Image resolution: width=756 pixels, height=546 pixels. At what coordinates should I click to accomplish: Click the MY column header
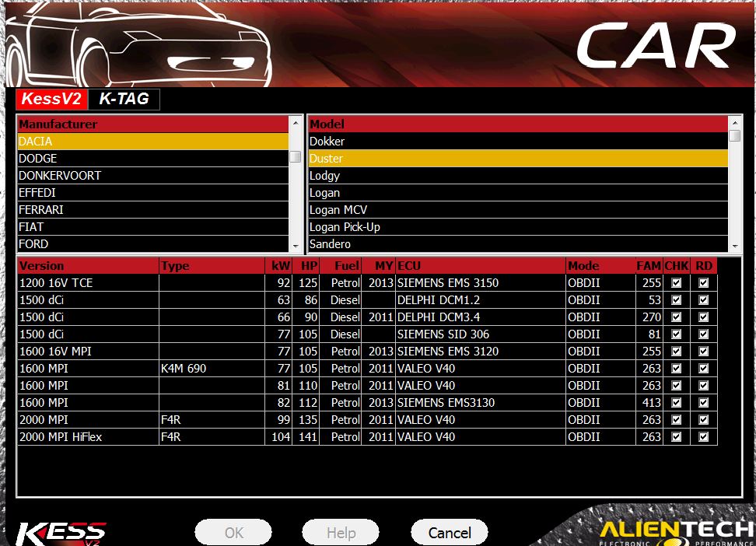pos(379,266)
